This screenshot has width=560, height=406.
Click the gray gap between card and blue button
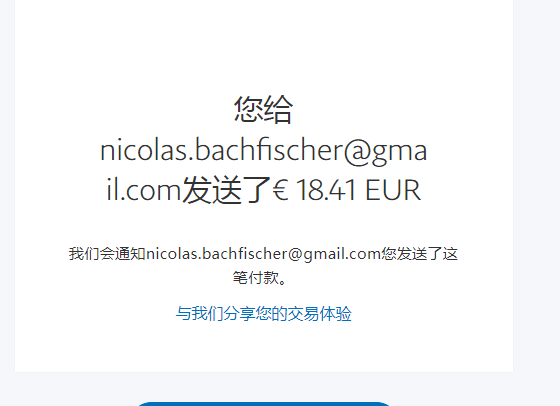tap(264, 387)
